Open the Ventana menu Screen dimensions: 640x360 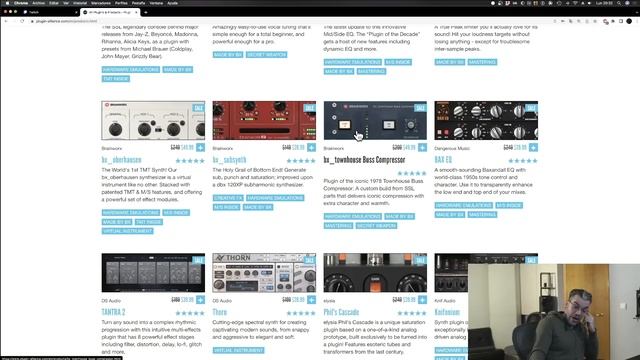(x=156, y=3)
